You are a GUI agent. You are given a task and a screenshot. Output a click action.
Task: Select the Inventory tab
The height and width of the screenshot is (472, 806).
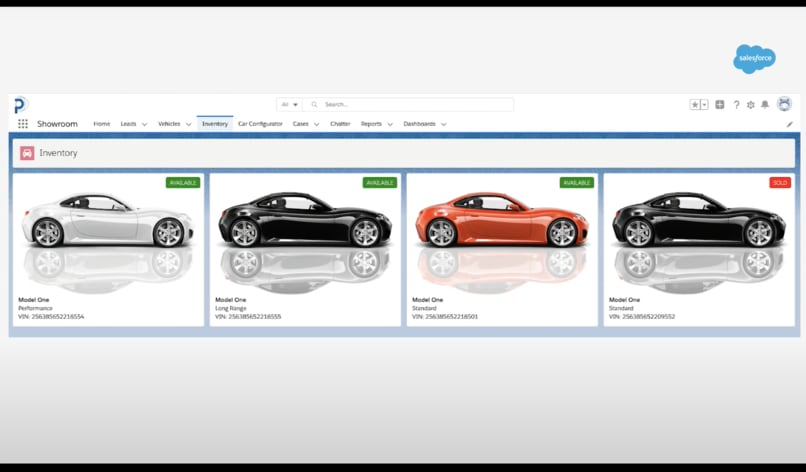(x=215, y=124)
